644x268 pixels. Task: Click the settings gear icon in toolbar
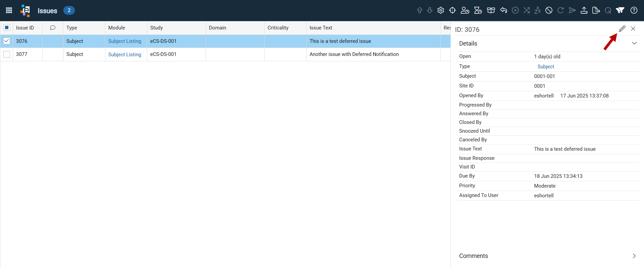tap(441, 10)
